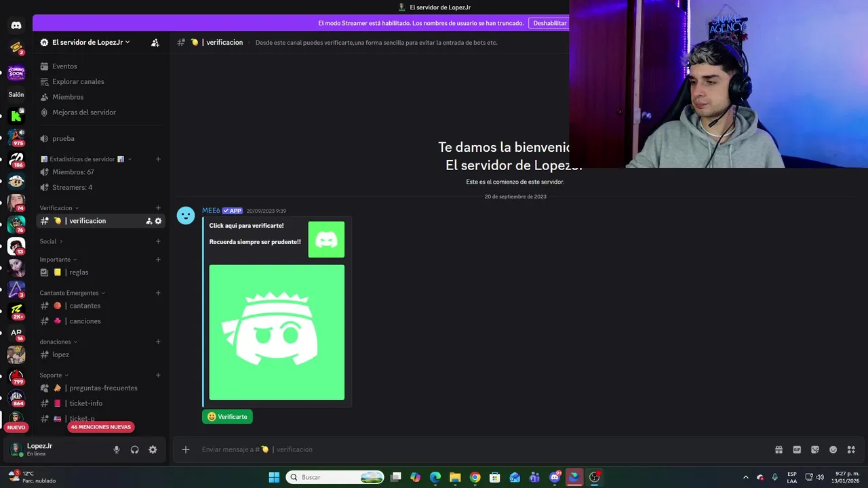Open the ticket server with badge 2

tap(16, 47)
